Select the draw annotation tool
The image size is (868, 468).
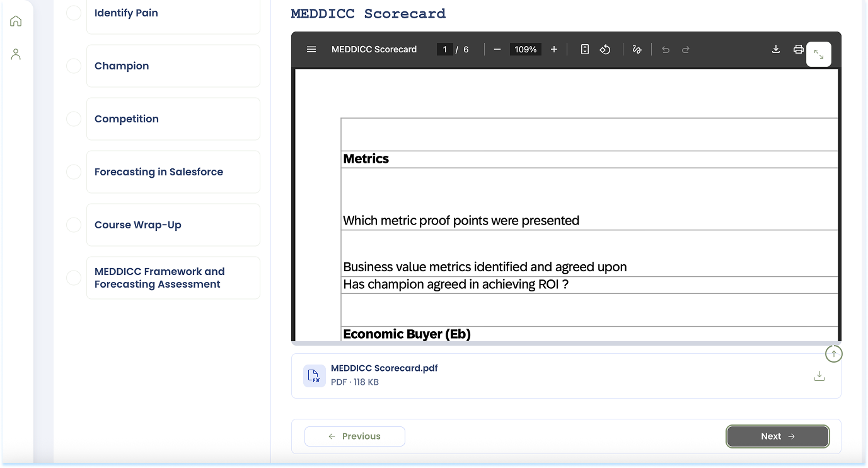click(x=637, y=49)
